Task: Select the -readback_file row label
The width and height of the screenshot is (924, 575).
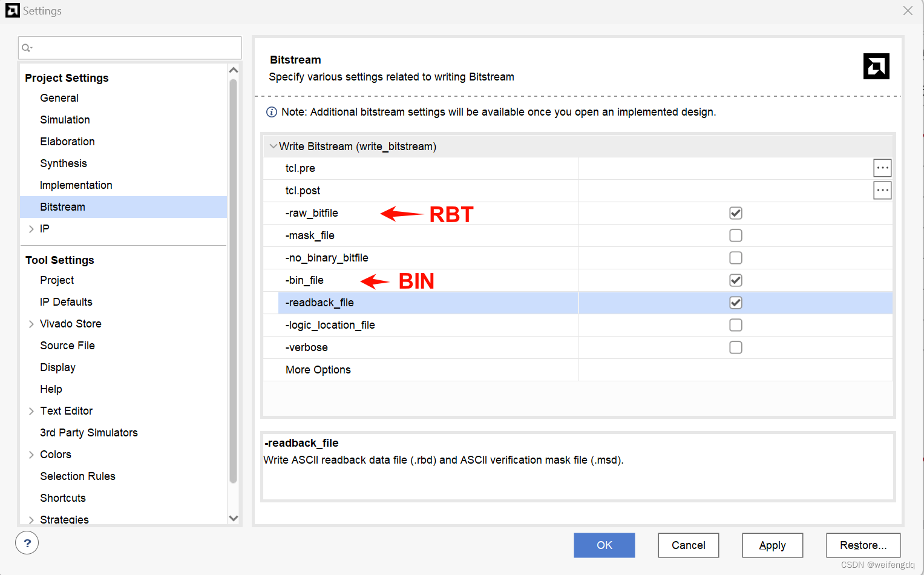Action: (x=319, y=303)
